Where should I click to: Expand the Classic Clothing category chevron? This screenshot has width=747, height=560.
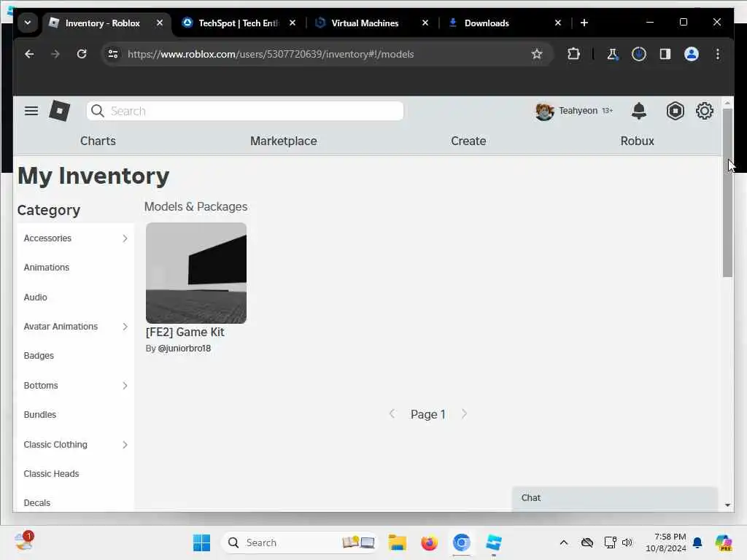125,445
